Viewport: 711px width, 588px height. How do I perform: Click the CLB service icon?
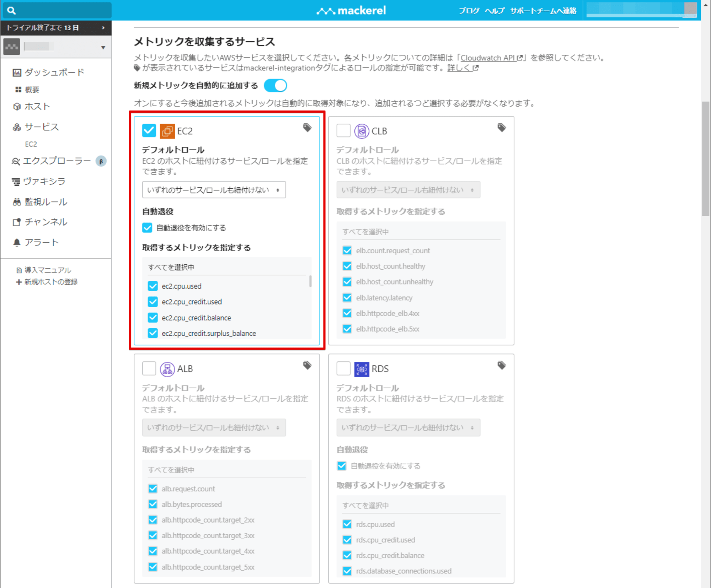(x=362, y=131)
